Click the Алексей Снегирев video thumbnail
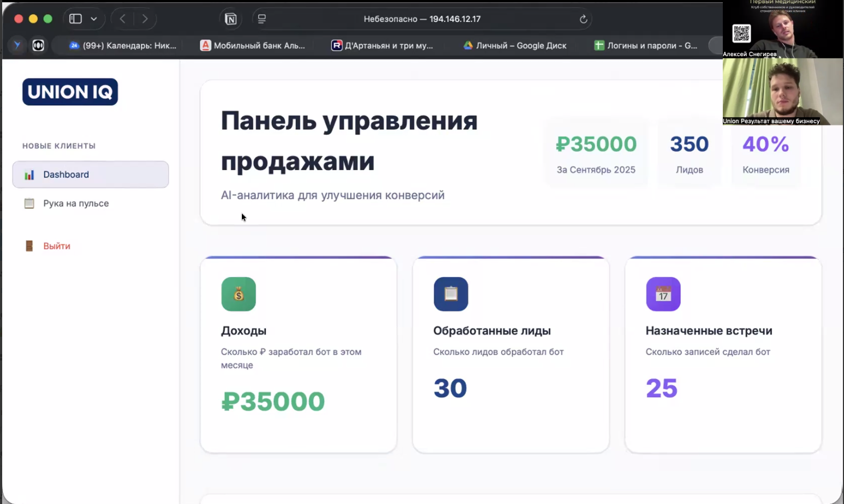 pyautogui.click(x=782, y=29)
